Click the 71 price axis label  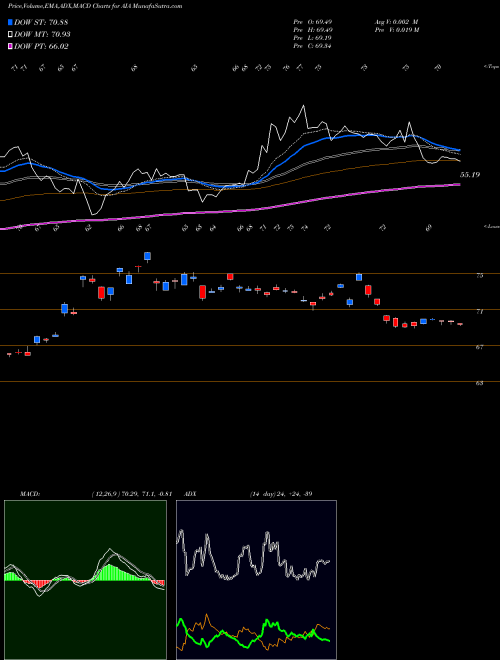point(479,311)
